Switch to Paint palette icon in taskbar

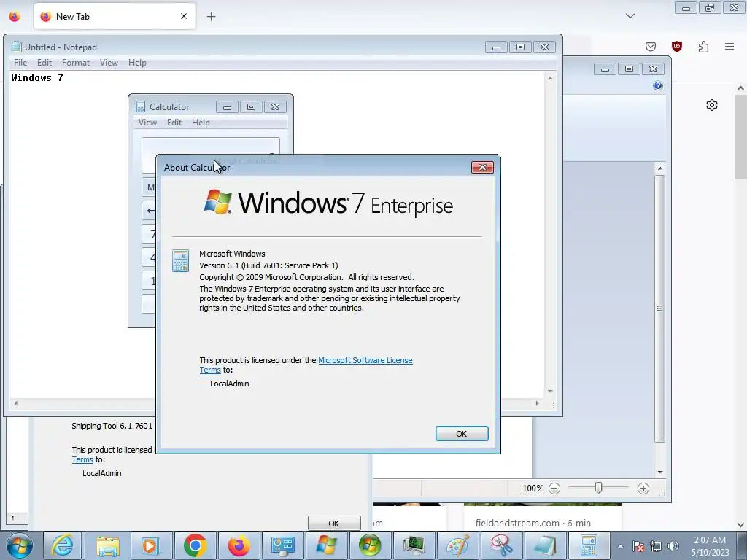pyautogui.click(x=457, y=545)
